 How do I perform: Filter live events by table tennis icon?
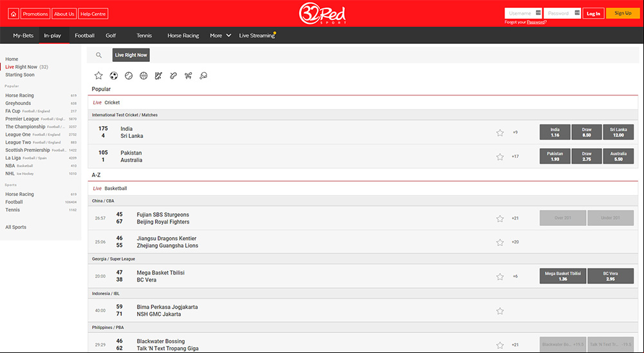(x=203, y=76)
